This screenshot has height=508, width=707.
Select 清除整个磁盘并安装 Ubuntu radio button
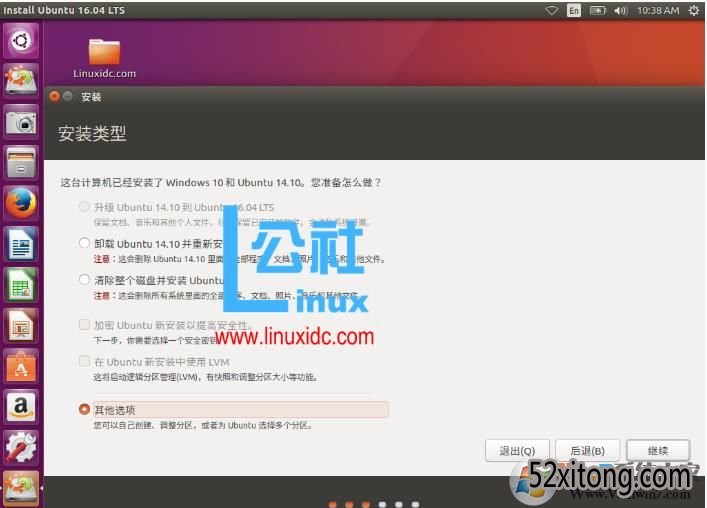click(x=84, y=279)
